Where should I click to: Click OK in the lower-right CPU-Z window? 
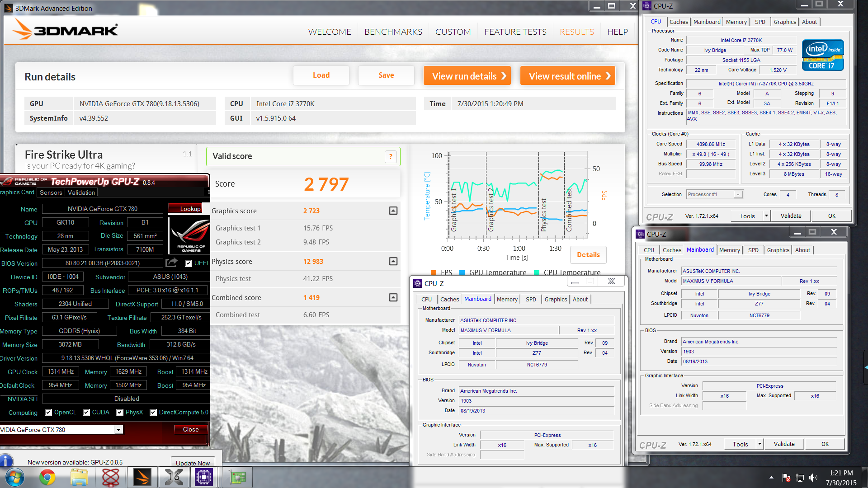pyautogui.click(x=825, y=444)
